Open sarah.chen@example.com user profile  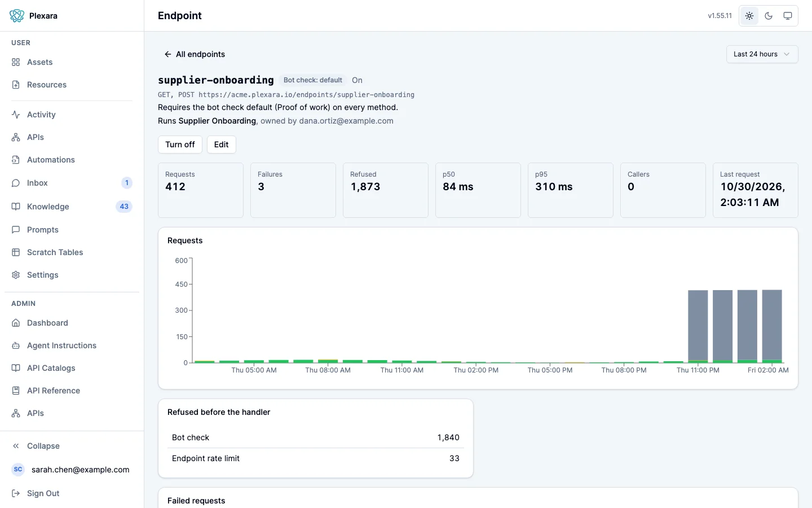72,470
